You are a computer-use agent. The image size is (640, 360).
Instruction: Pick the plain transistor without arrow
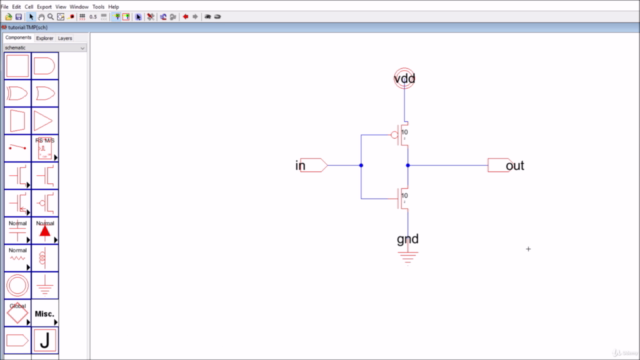point(45,176)
